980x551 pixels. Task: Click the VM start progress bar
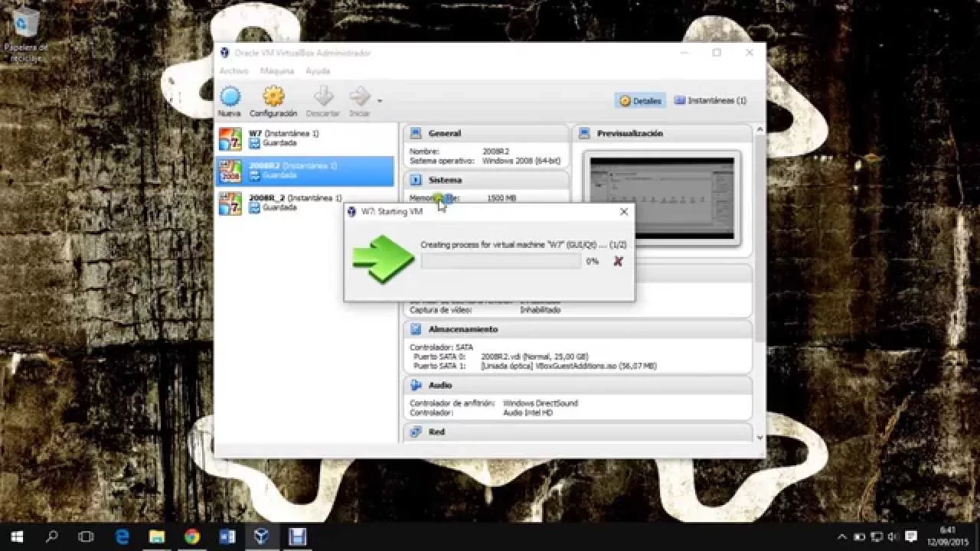[501, 261]
